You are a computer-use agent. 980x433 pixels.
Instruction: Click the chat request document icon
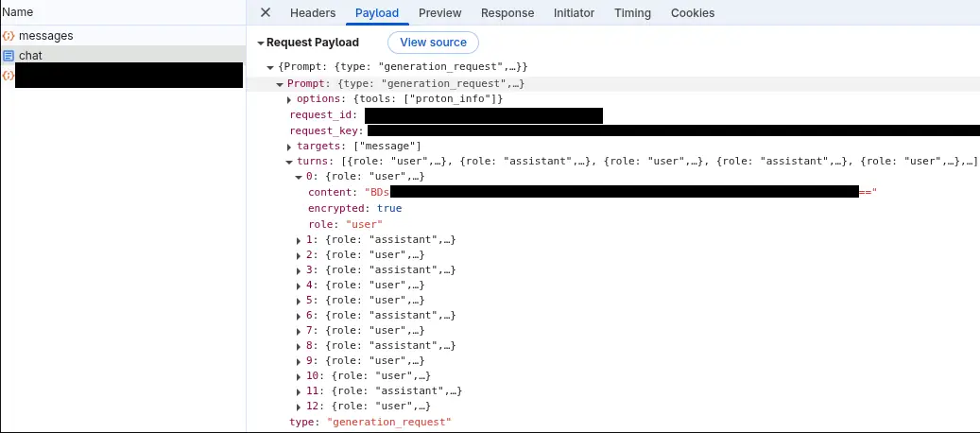pyautogui.click(x=9, y=56)
